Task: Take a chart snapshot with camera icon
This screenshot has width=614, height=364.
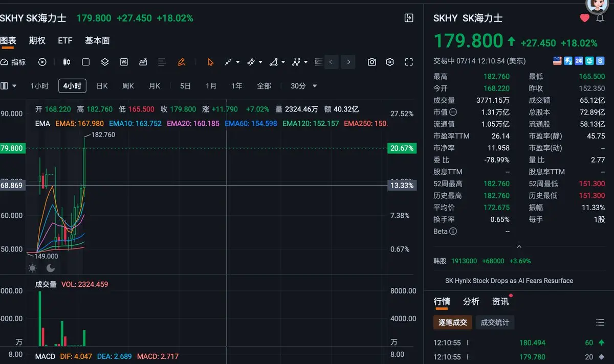Action: coord(372,62)
